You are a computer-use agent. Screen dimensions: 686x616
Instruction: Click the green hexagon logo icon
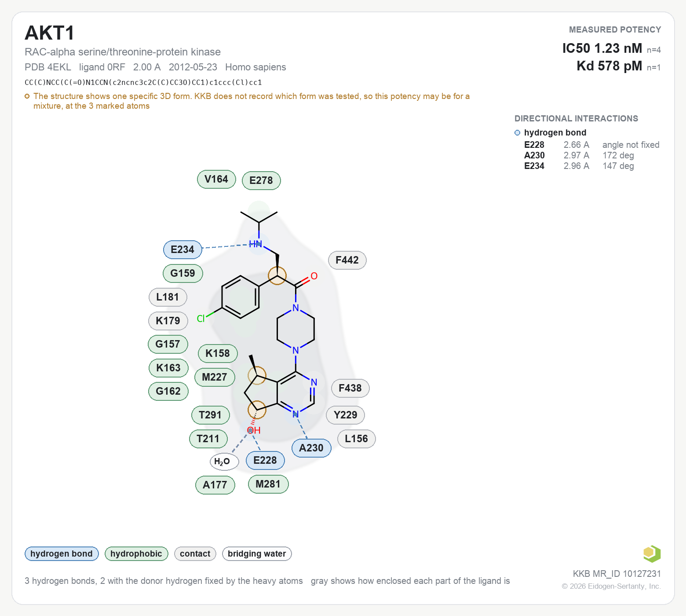[652, 554]
